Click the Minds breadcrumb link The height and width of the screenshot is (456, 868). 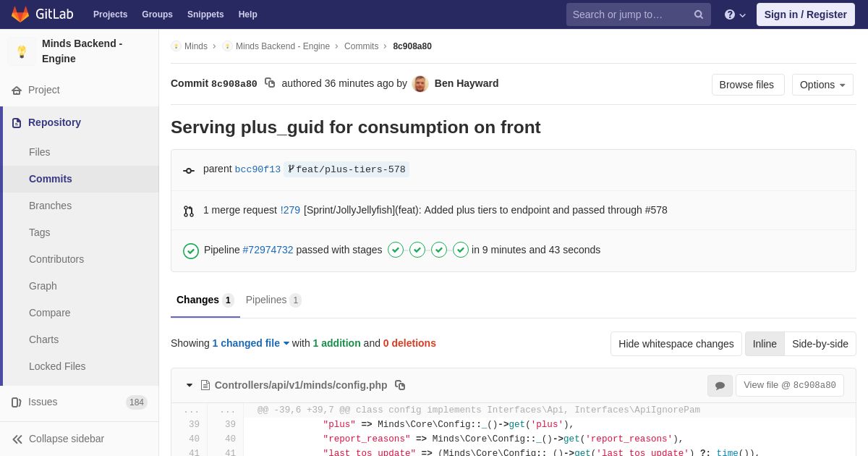pyautogui.click(x=196, y=46)
